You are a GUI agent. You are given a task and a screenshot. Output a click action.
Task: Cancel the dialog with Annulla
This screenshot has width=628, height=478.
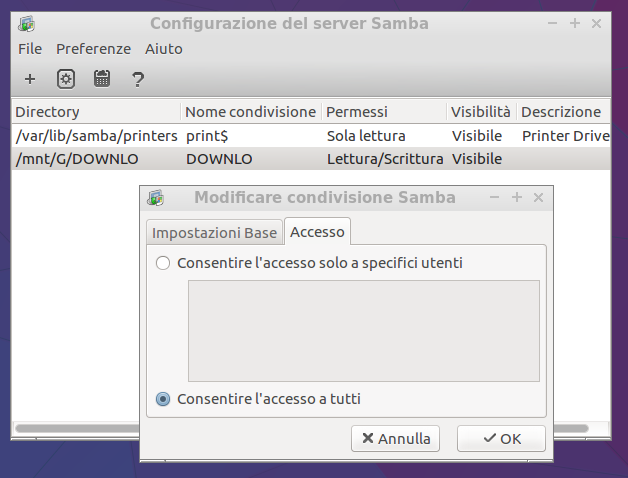pos(395,439)
